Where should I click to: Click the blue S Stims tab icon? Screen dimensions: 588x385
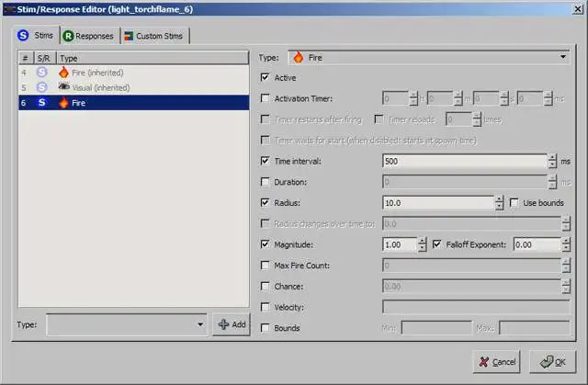[x=23, y=35]
